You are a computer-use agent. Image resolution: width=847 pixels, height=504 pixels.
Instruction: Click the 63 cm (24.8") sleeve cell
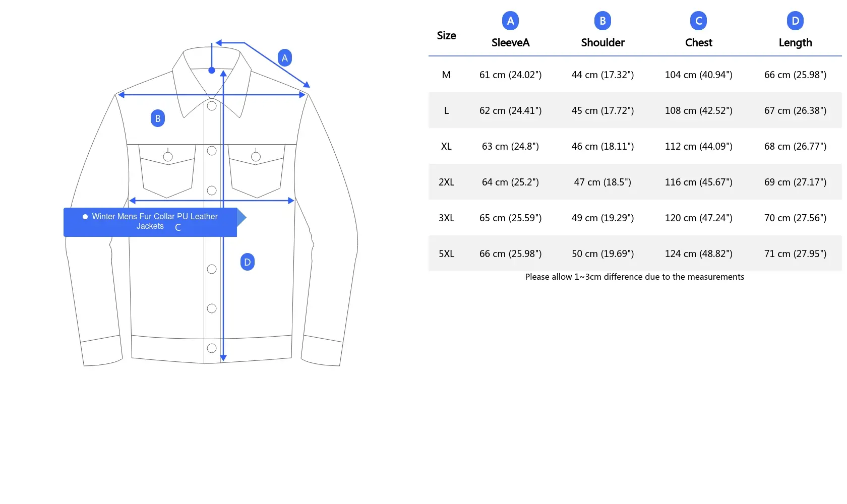pyautogui.click(x=510, y=146)
